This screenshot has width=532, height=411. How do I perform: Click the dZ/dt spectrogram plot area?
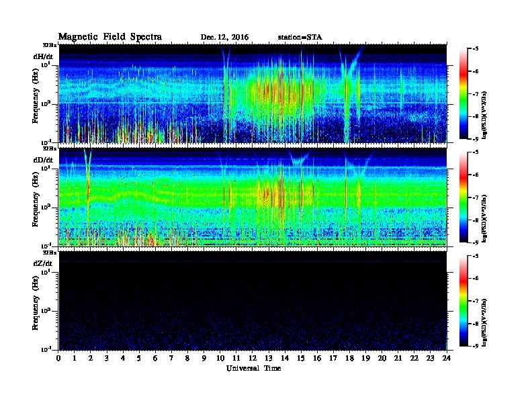click(253, 301)
